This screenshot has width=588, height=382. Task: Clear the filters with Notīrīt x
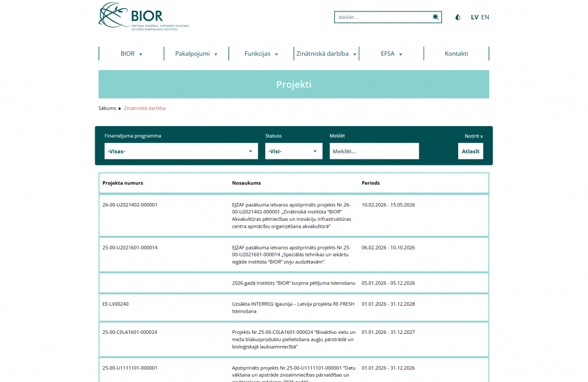pos(473,137)
